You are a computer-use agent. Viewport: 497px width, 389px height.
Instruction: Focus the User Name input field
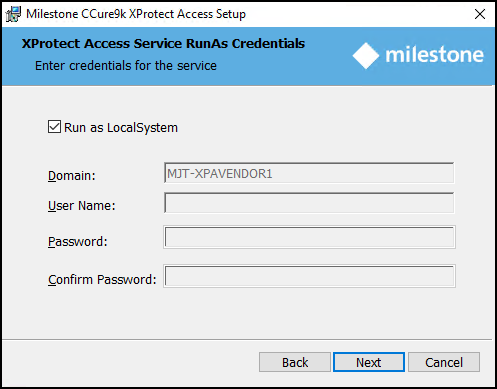(309, 203)
